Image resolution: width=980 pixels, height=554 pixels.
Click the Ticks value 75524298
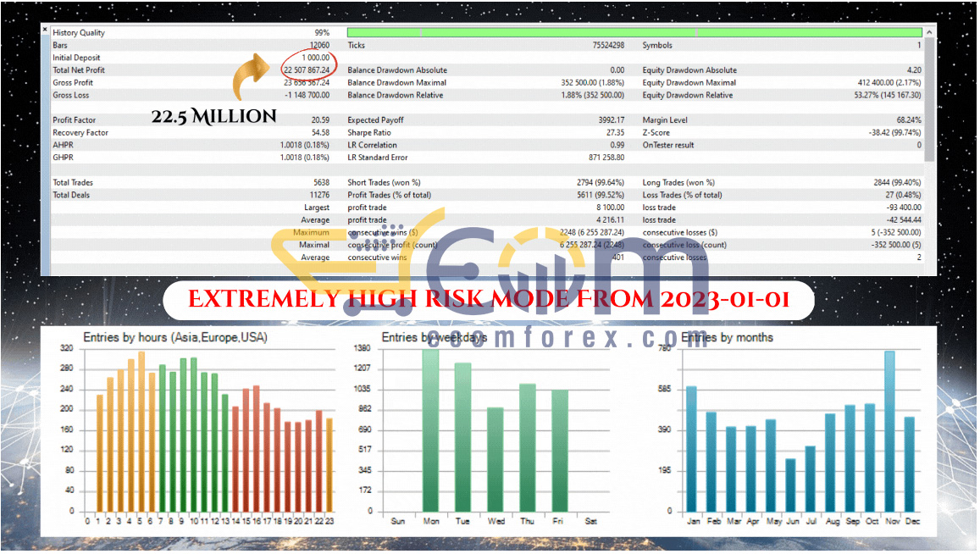coord(609,45)
